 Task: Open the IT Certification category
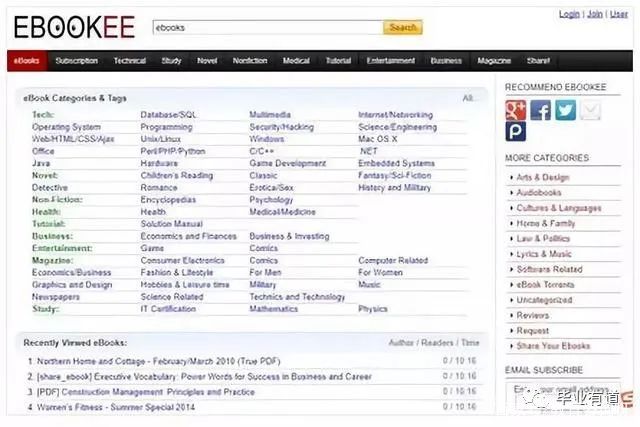(x=168, y=309)
